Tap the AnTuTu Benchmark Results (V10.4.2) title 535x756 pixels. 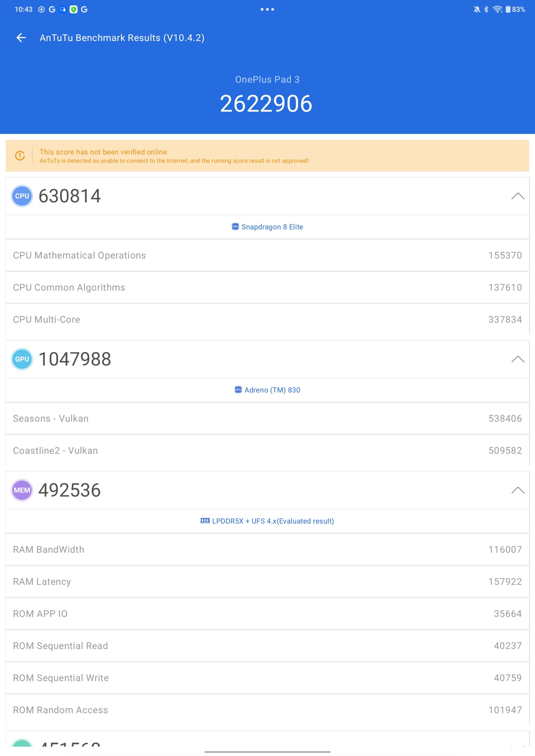122,38
